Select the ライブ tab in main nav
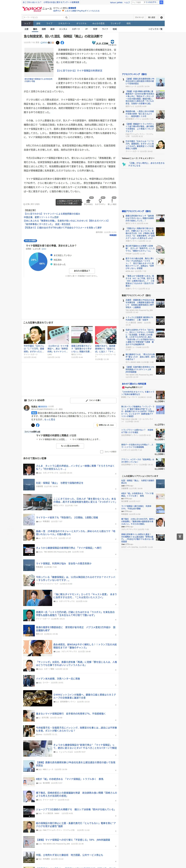186x868 pixels. (x=49, y=24)
